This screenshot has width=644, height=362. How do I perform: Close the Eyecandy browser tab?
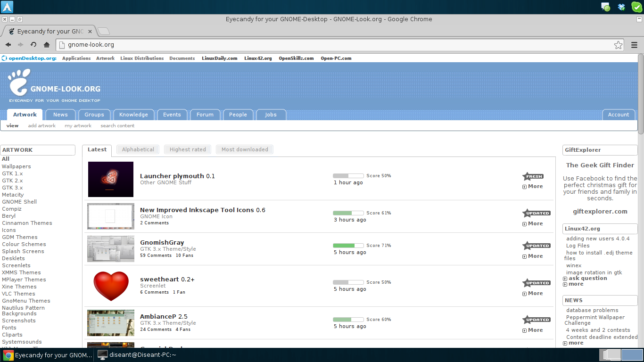click(90, 32)
